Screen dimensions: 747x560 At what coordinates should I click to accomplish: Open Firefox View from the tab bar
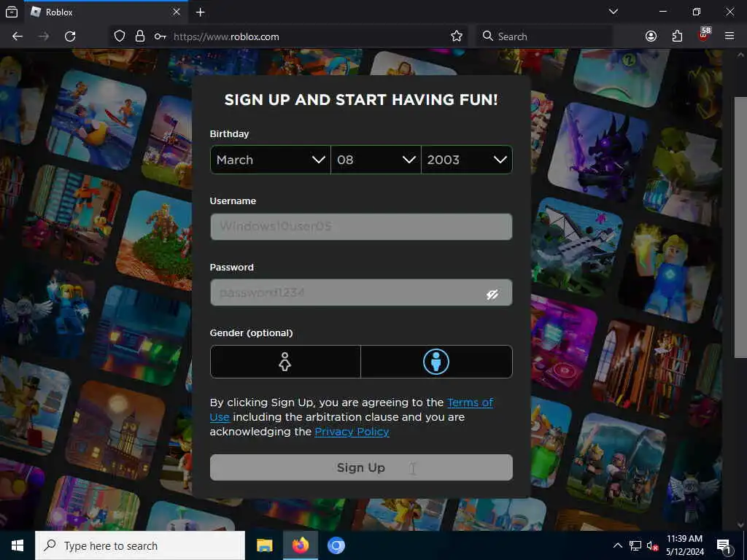click(x=12, y=12)
